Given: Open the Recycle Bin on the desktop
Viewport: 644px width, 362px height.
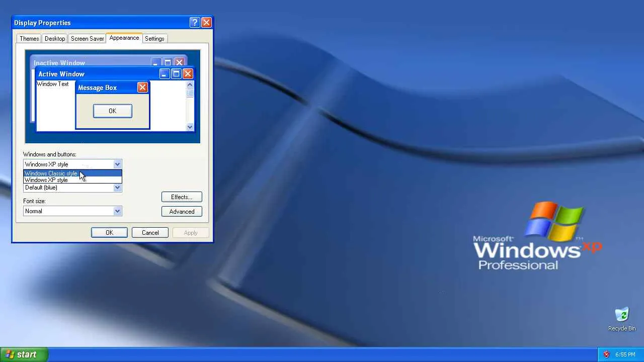Looking at the screenshot, I should coord(622,319).
